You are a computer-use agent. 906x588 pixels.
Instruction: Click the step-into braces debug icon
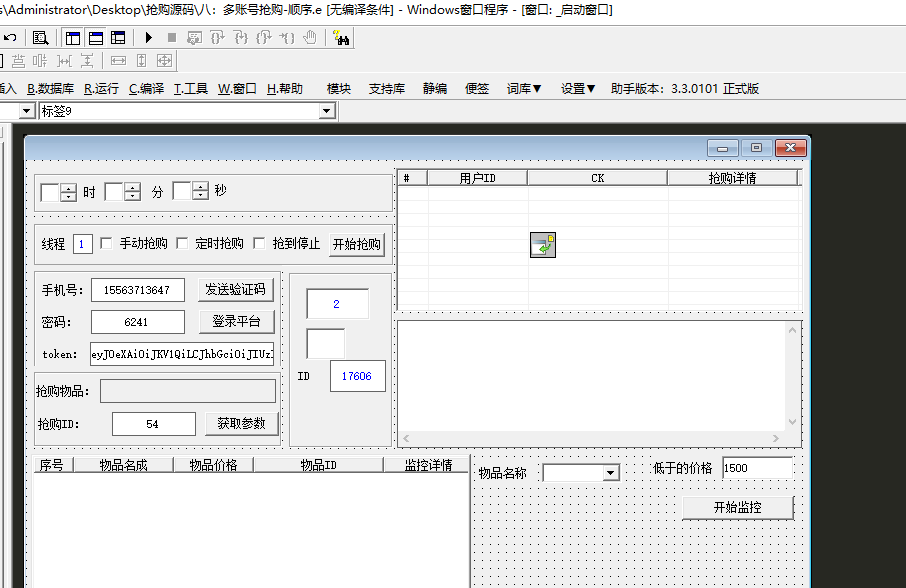click(240, 38)
